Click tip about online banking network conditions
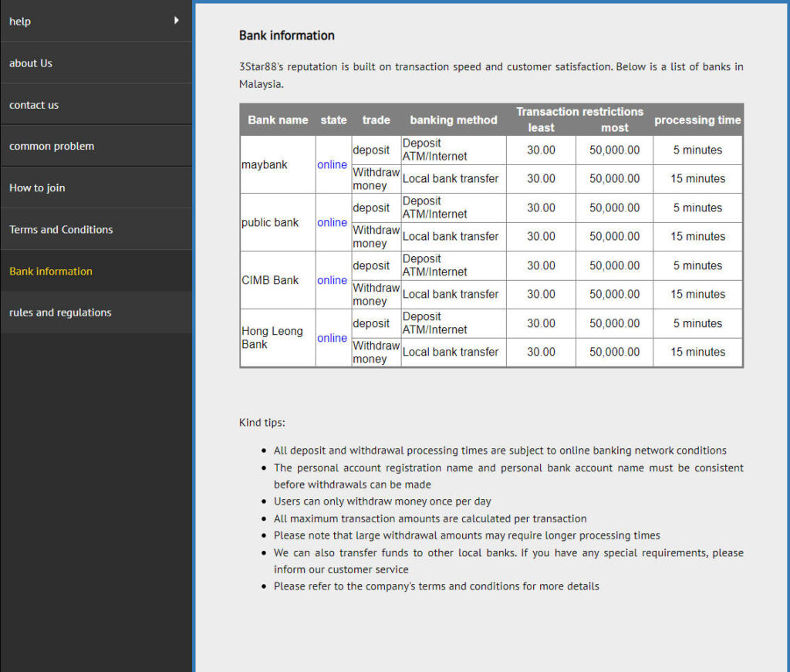Screen dimensions: 790x672 (500, 451)
